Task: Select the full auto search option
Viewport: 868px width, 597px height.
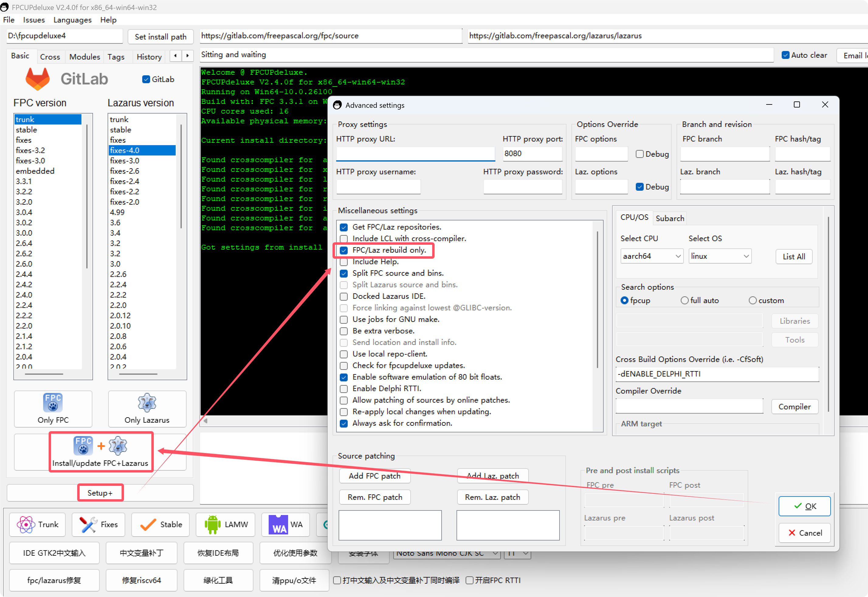Action: 685,300
